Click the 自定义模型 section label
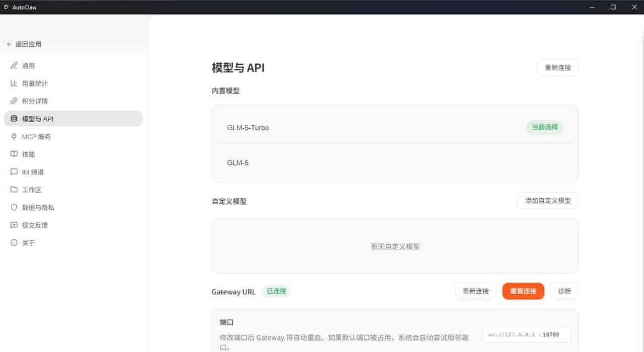644x352 pixels. [229, 201]
